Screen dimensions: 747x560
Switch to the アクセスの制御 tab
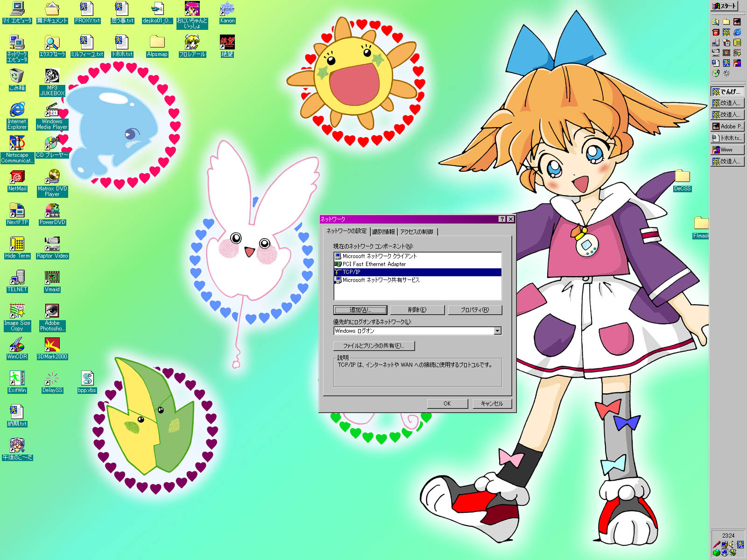coord(416,231)
